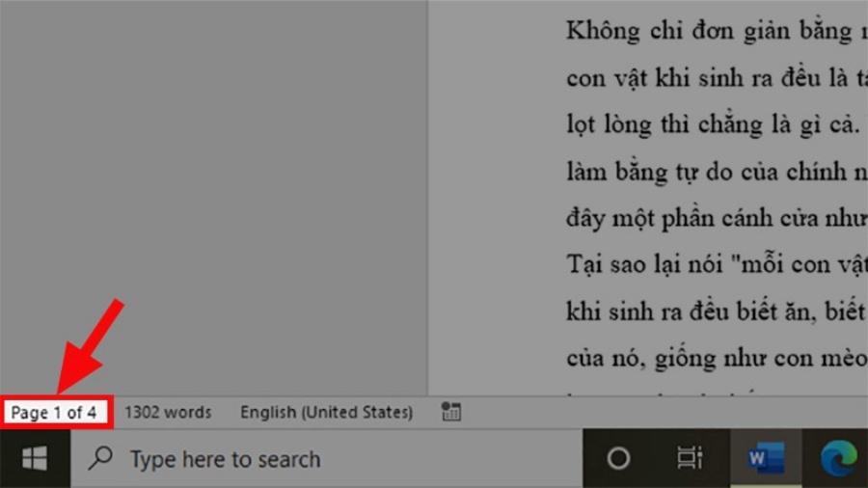
Task: Place cursor in line 'con vật khi sinh ra'
Action: point(714,78)
